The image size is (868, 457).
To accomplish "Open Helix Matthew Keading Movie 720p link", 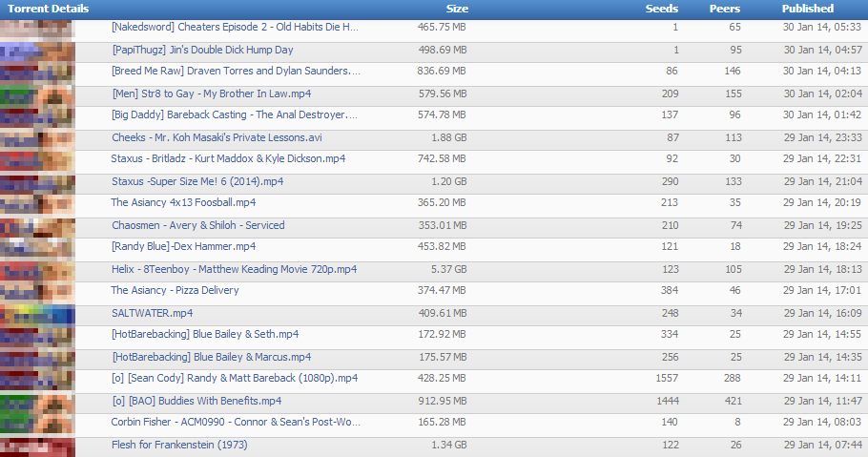I will point(234,269).
